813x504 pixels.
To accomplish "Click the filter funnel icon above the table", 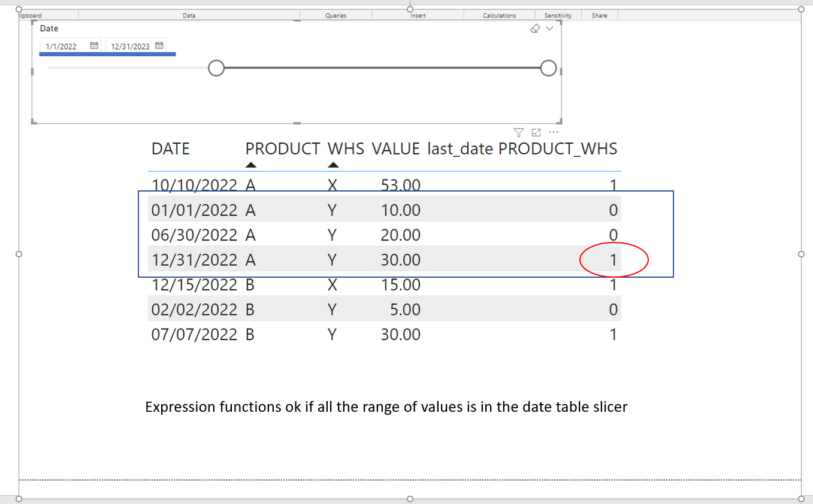I will (x=519, y=132).
